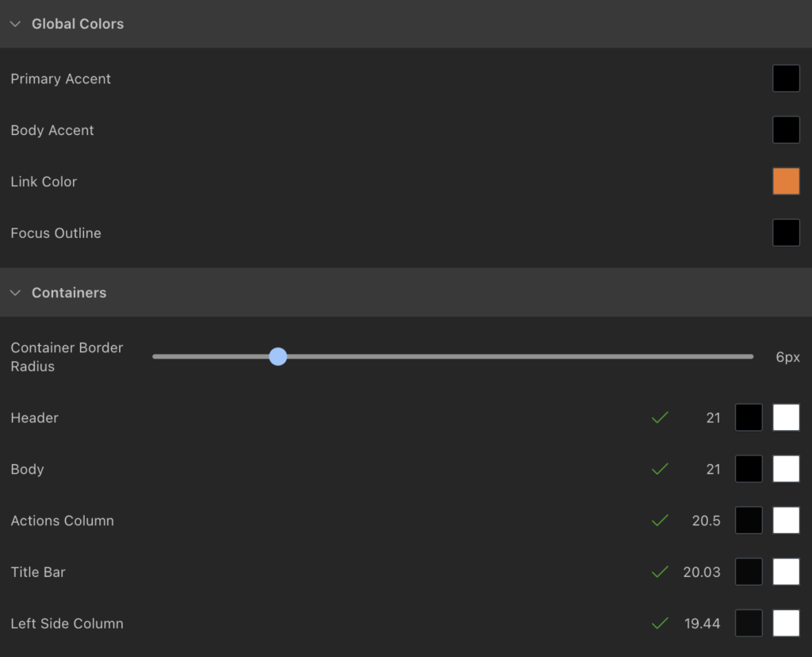Click the orange Link Color swatch
Screen dimensions: 812x657
(x=786, y=182)
